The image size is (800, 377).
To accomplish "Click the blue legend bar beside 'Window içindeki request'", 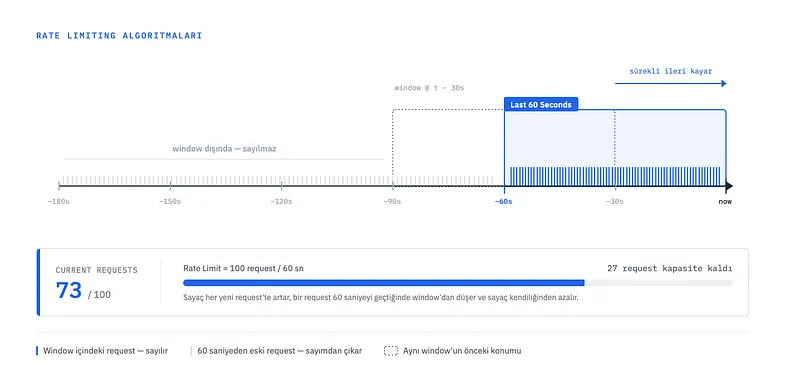I will pos(37,351).
